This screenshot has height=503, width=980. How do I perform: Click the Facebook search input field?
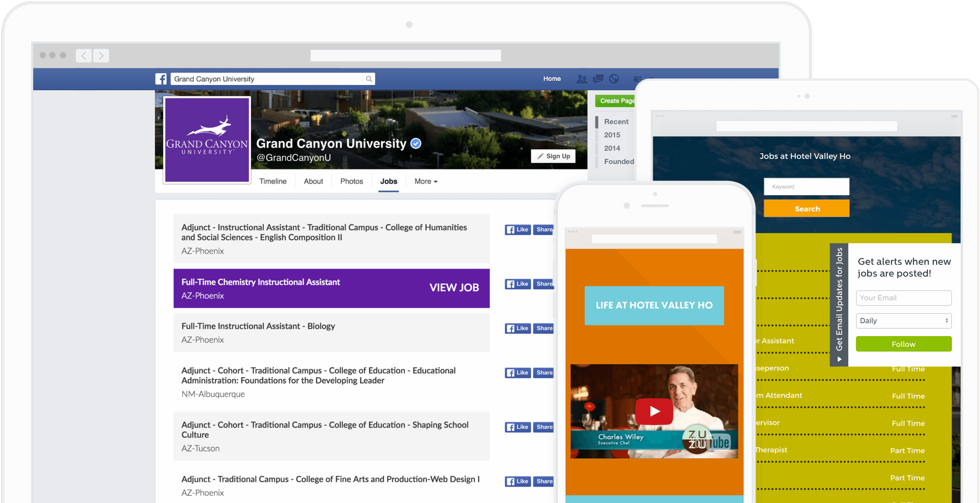tap(267, 79)
